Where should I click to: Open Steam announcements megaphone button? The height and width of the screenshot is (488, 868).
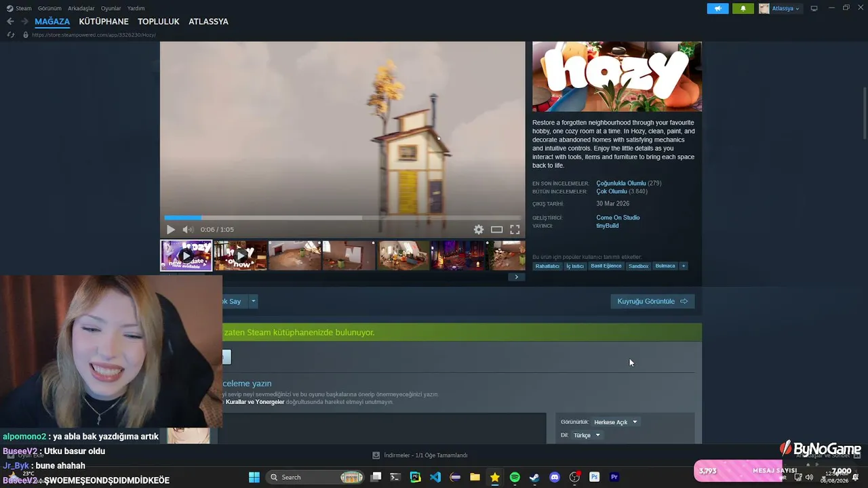coord(717,8)
